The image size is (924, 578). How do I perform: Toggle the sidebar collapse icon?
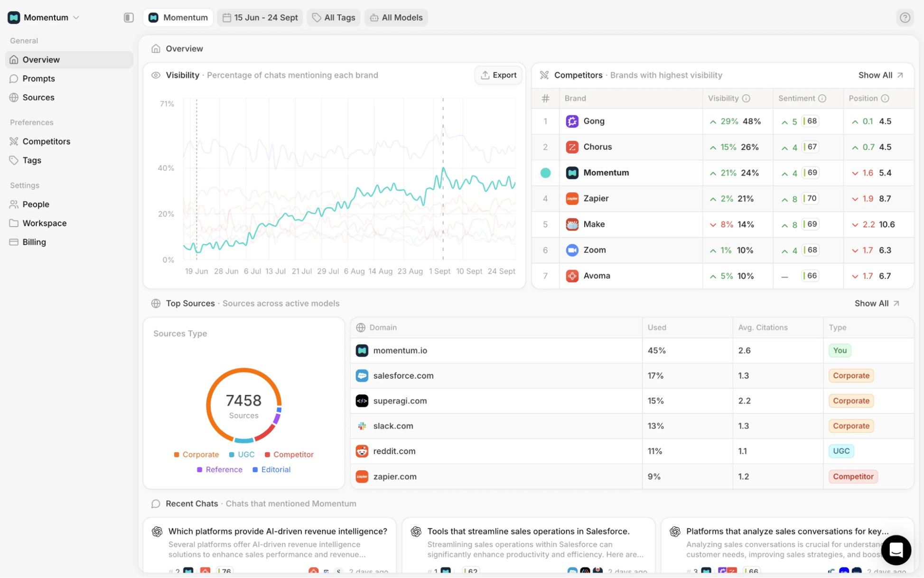click(129, 18)
